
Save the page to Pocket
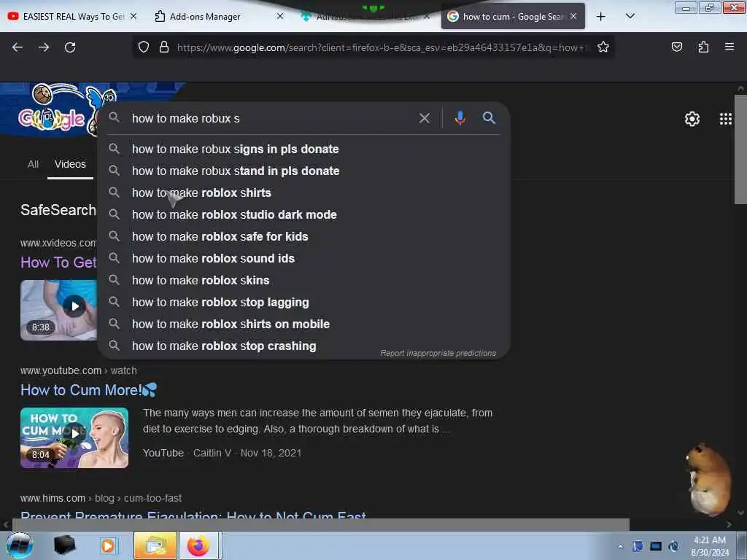pos(676,47)
